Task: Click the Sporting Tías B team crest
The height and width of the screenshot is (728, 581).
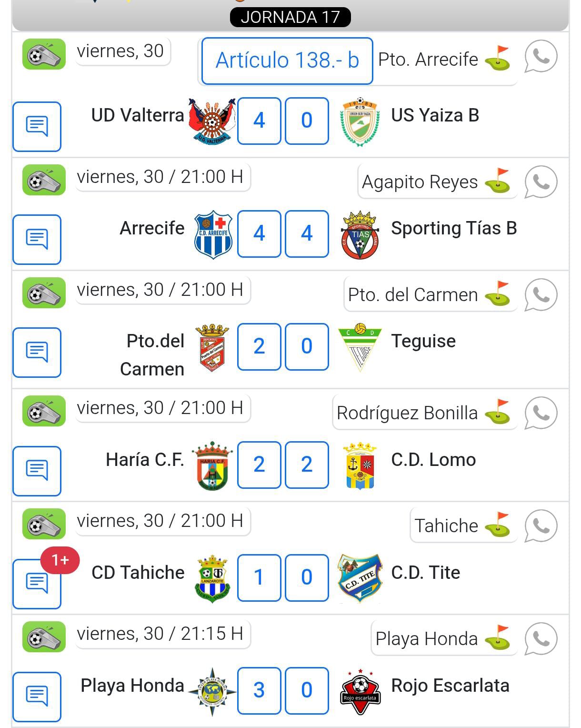Action: (x=361, y=234)
